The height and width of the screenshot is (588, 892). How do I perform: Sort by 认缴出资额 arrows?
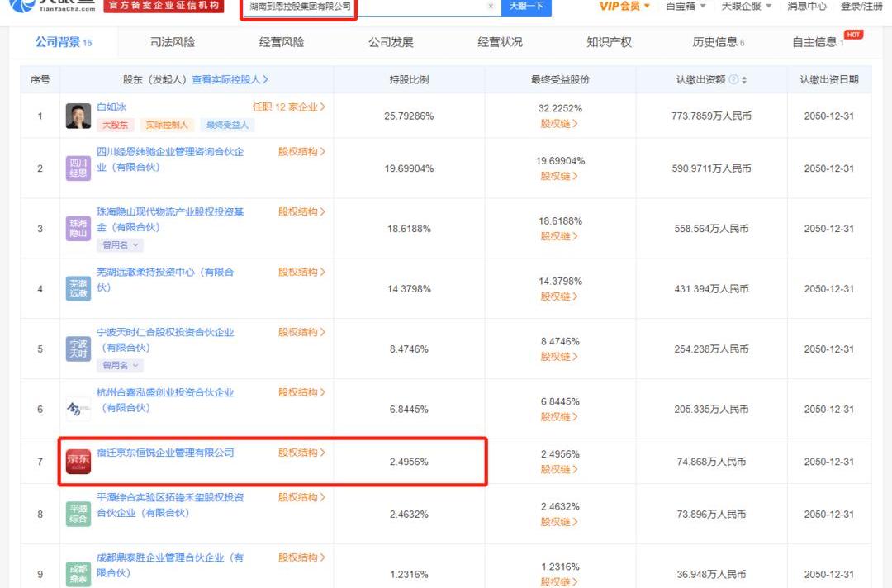(744, 80)
